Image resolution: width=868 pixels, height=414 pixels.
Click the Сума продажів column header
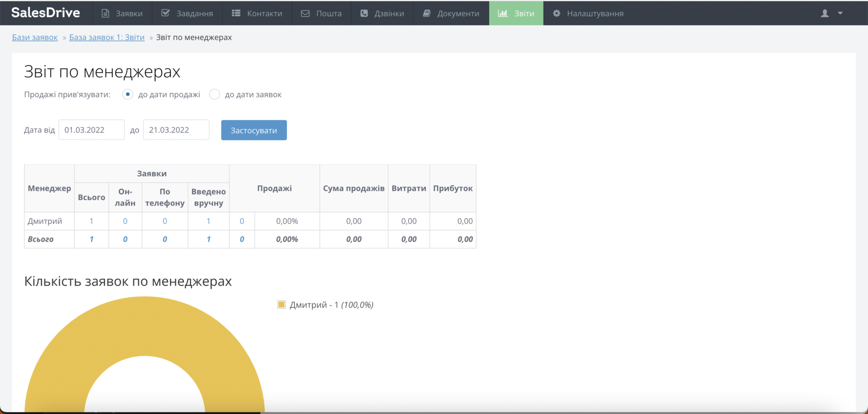tap(354, 188)
